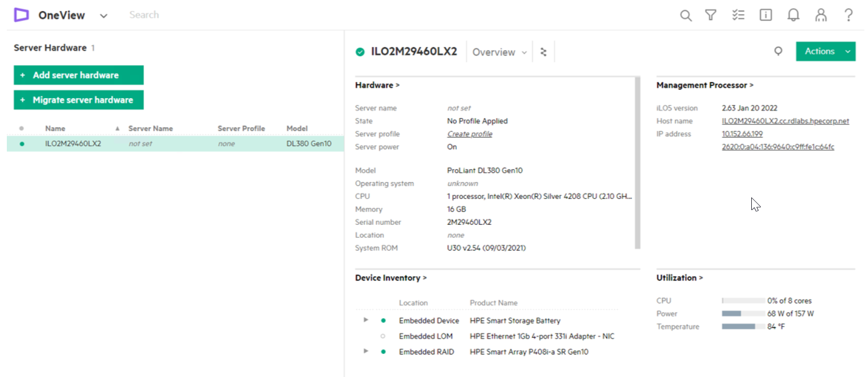Show notifications via the bell icon

(x=793, y=15)
